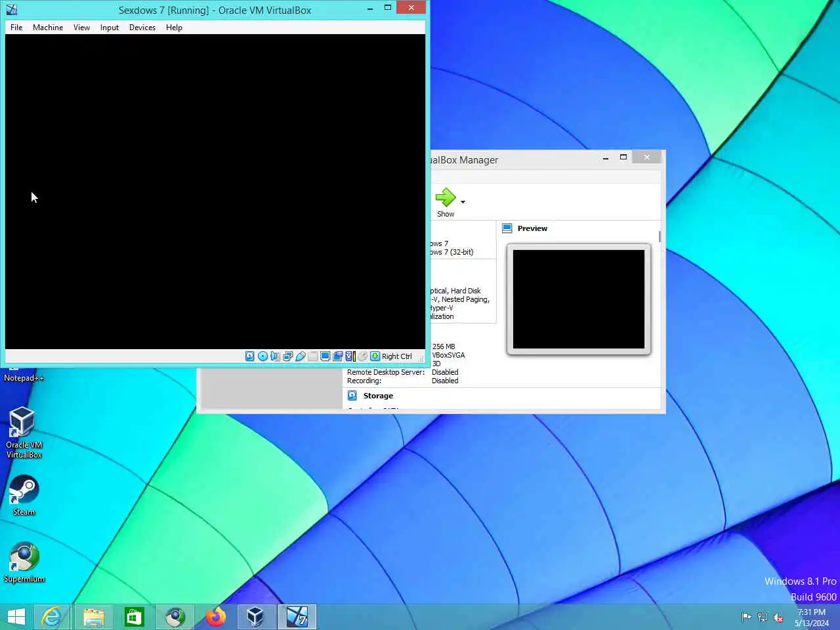Click the network adapter status icon
Image resolution: width=840 pixels, height=630 pixels.
tap(287, 356)
